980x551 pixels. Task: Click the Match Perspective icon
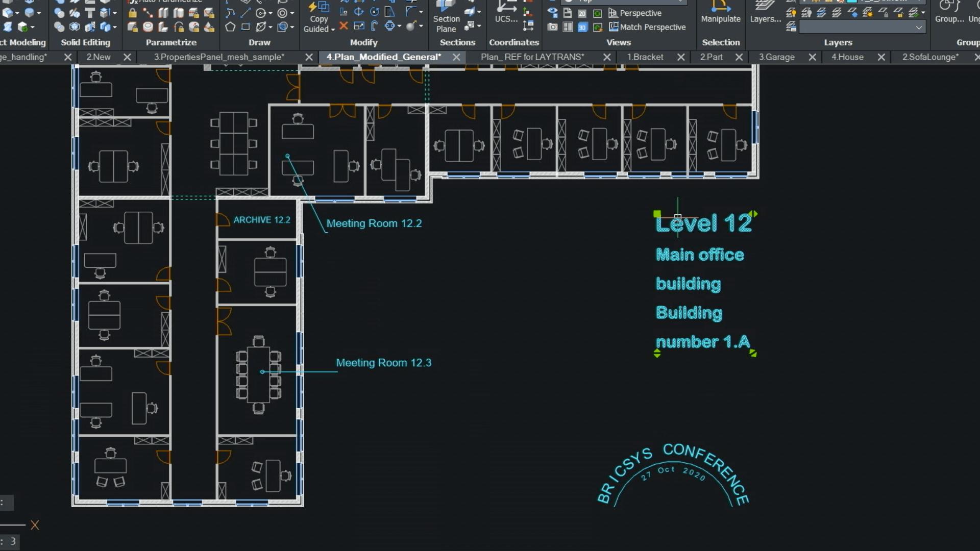click(612, 27)
